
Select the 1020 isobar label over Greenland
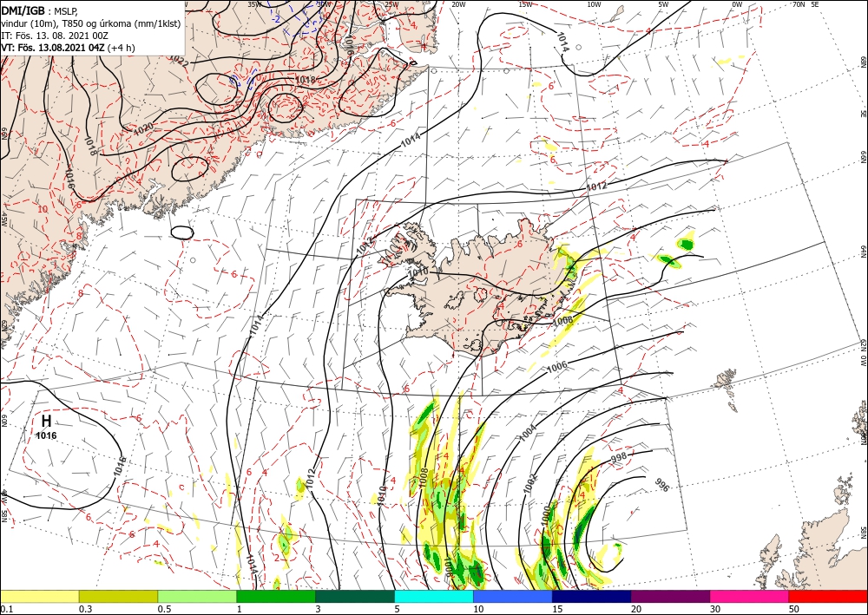click(x=144, y=130)
